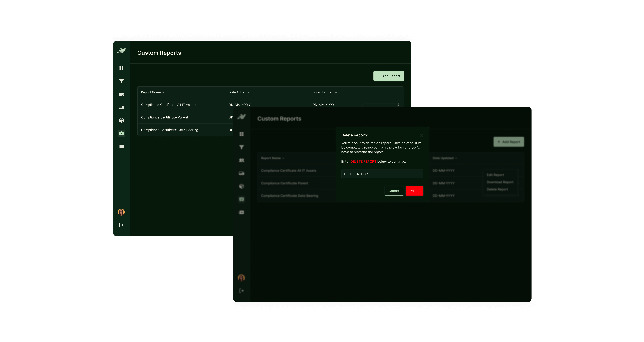Viewport: 644px width, 342px height.
Task: Open the users icon in left sidebar
Action: tap(121, 94)
